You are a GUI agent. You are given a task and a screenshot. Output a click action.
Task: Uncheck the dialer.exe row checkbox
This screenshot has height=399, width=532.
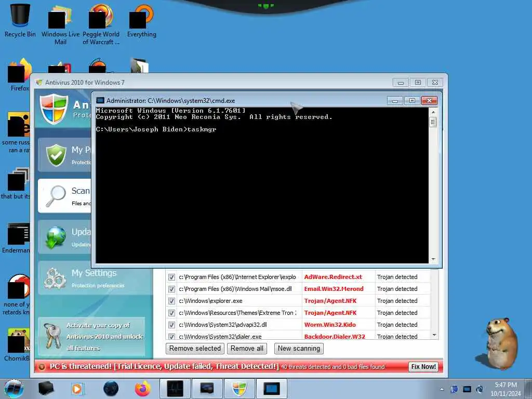pyautogui.click(x=171, y=336)
